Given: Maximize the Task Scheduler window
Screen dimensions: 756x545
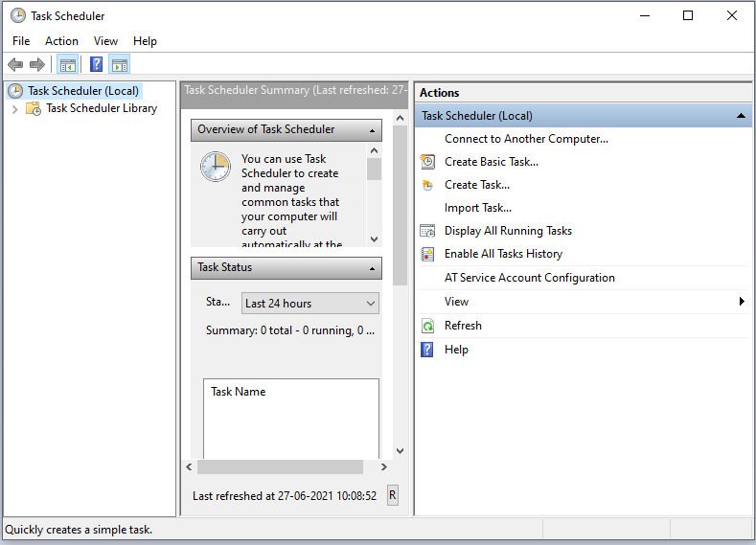Looking at the screenshot, I should (688, 15).
